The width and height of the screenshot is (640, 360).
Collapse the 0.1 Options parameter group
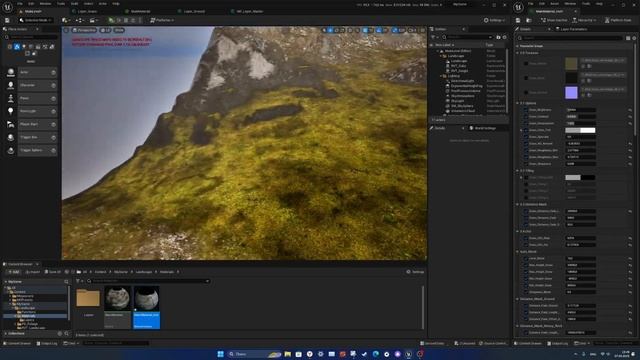tap(517, 103)
